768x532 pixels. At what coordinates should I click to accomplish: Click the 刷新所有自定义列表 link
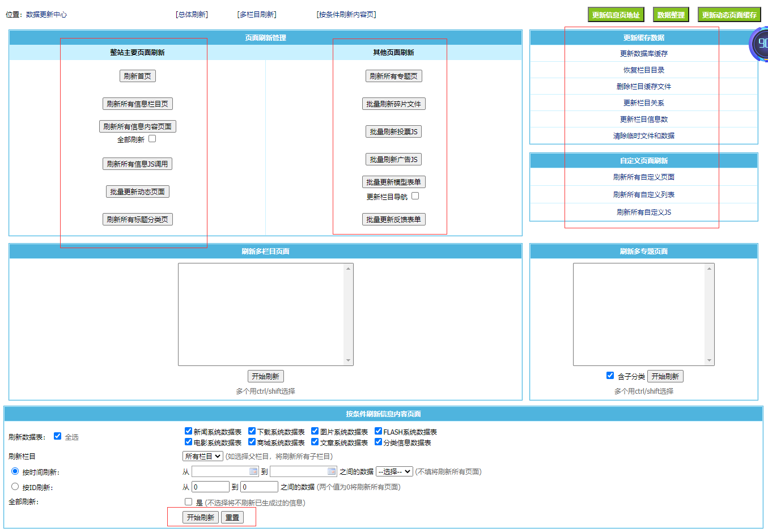click(x=644, y=195)
